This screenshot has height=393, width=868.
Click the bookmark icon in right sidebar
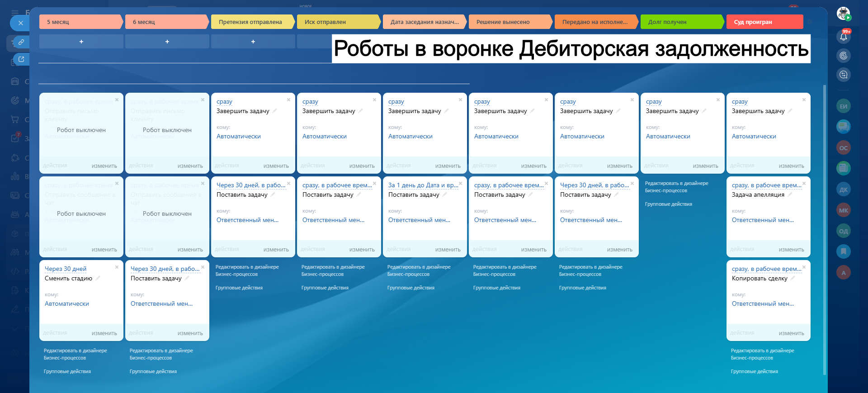pyautogui.click(x=843, y=251)
